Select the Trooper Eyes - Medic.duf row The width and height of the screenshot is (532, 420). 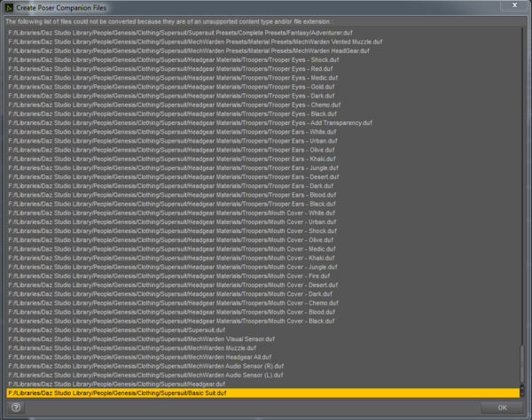[x=263, y=78]
